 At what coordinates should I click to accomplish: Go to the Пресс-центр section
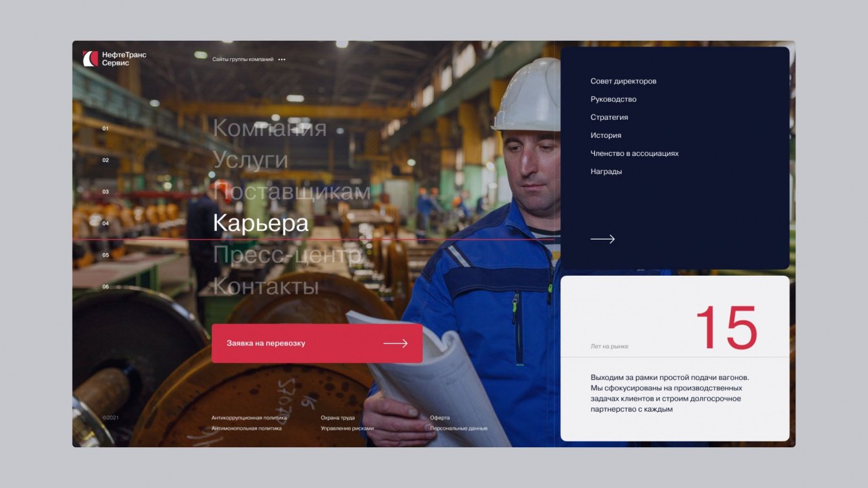(287, 255)
